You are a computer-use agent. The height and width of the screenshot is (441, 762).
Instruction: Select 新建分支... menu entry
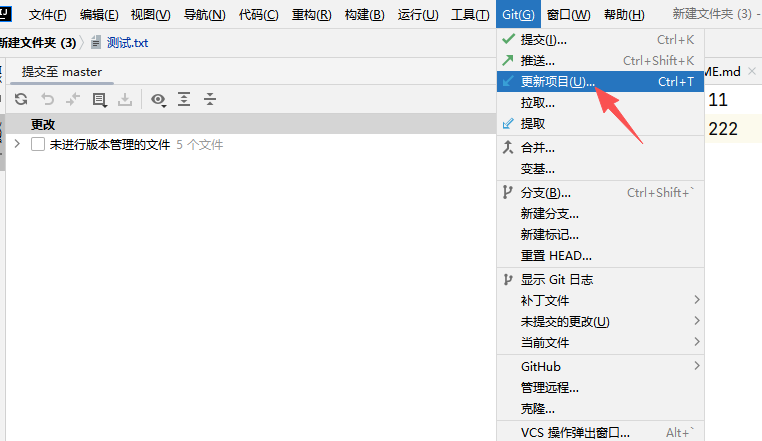tap(600, 213)
